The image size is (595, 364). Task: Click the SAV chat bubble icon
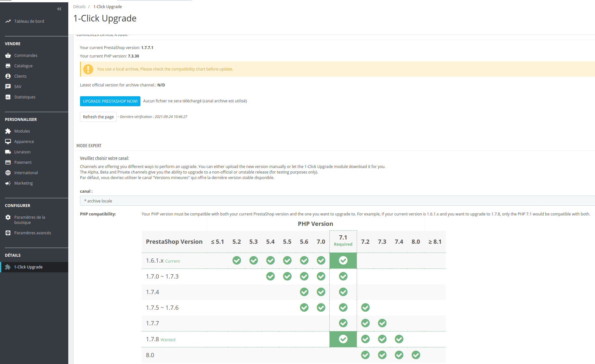[x=8, y=87]
